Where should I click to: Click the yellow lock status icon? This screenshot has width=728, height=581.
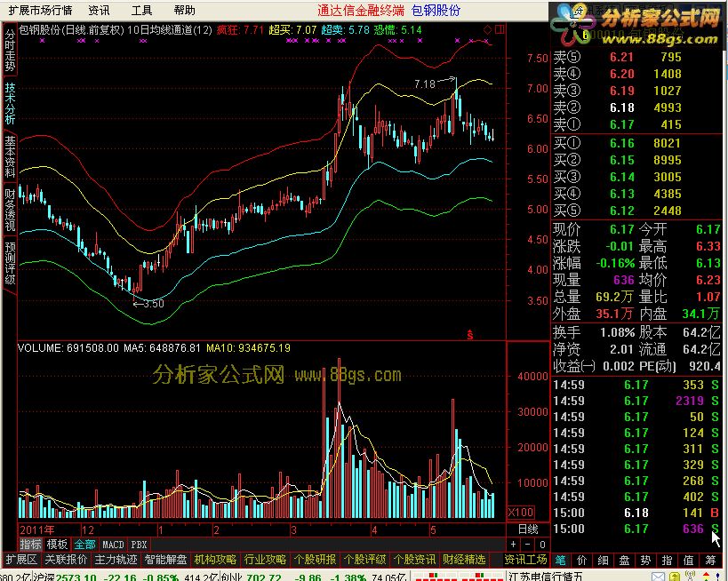(673, 577)
